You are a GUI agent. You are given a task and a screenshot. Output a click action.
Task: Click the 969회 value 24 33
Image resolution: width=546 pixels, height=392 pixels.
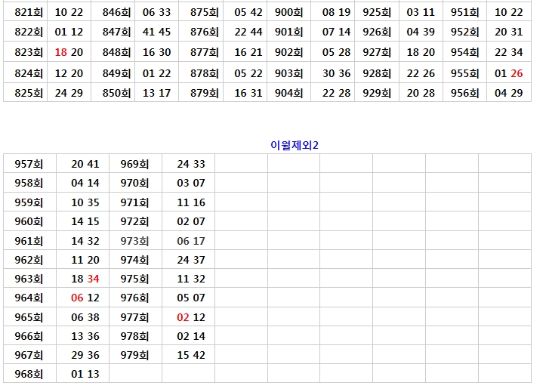click(191, 164)
